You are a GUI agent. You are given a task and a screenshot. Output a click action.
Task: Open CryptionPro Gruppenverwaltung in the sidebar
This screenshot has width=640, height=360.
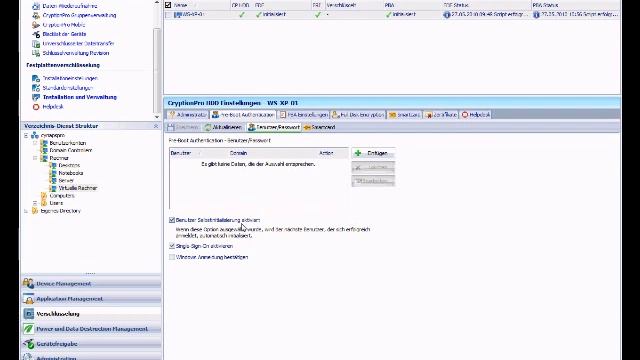pyautogui.click(x=79, y=15)
